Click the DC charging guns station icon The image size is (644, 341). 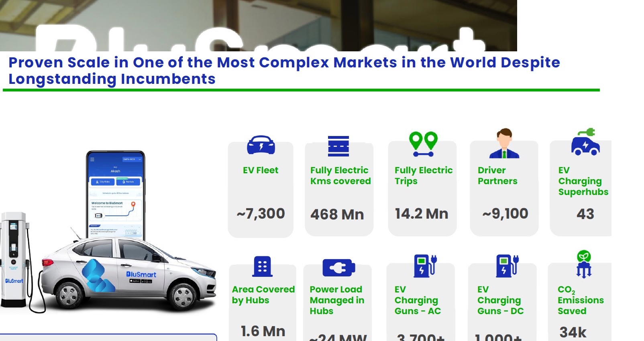click(507, 266)
